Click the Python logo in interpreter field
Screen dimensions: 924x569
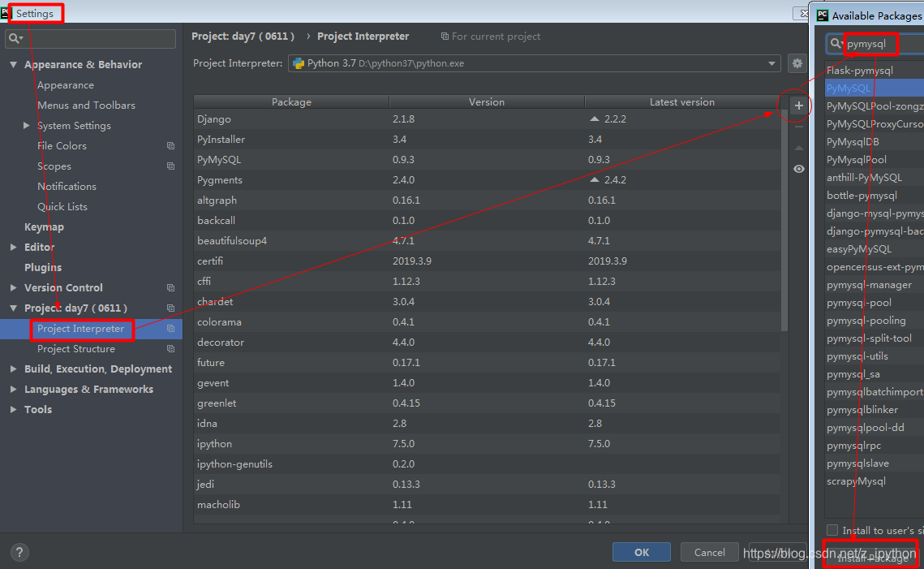(x=299, y=63)
